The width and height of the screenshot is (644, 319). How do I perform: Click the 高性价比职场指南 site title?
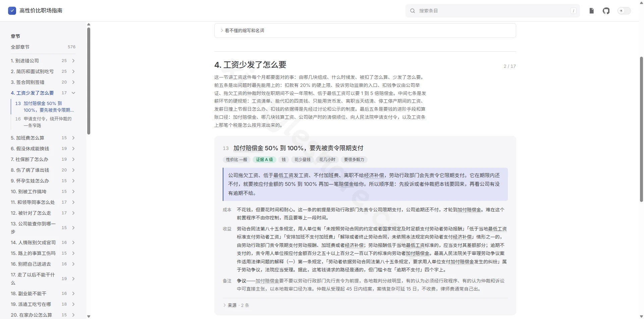pyautogui.click(x=41, y=11)
